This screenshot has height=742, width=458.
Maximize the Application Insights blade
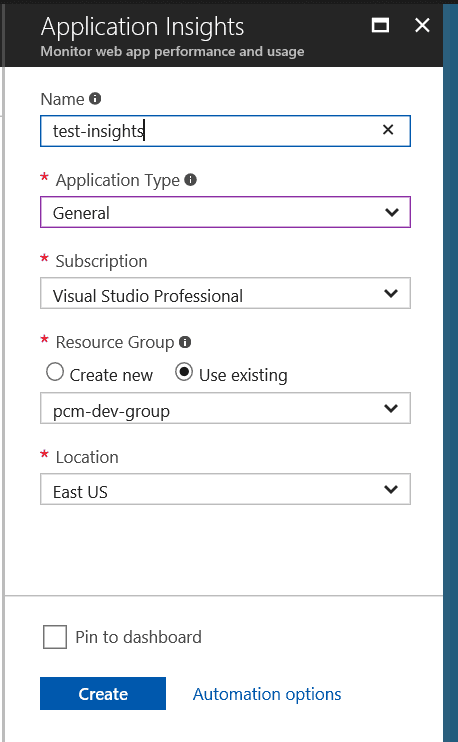tap(380, 25)
